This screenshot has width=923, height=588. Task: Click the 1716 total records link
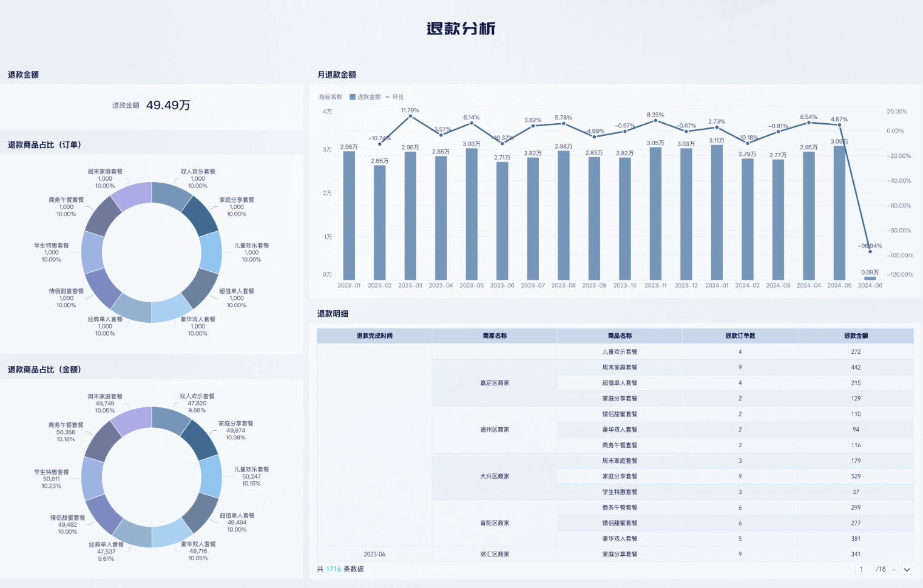333,569
